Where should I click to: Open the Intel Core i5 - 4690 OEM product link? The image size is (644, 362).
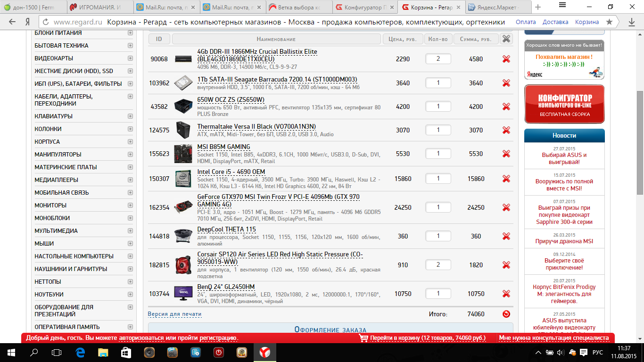click(231, 172)
